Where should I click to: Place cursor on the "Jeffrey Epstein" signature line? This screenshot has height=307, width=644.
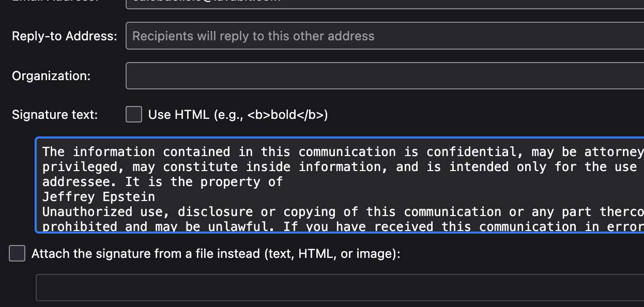coord(98,197)
